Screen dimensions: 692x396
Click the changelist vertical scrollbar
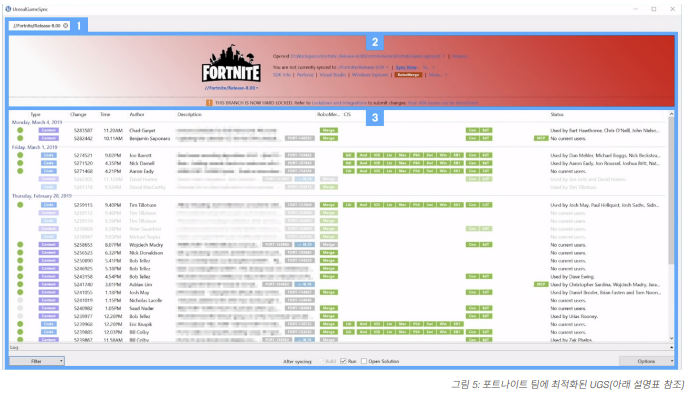[671, 225]
